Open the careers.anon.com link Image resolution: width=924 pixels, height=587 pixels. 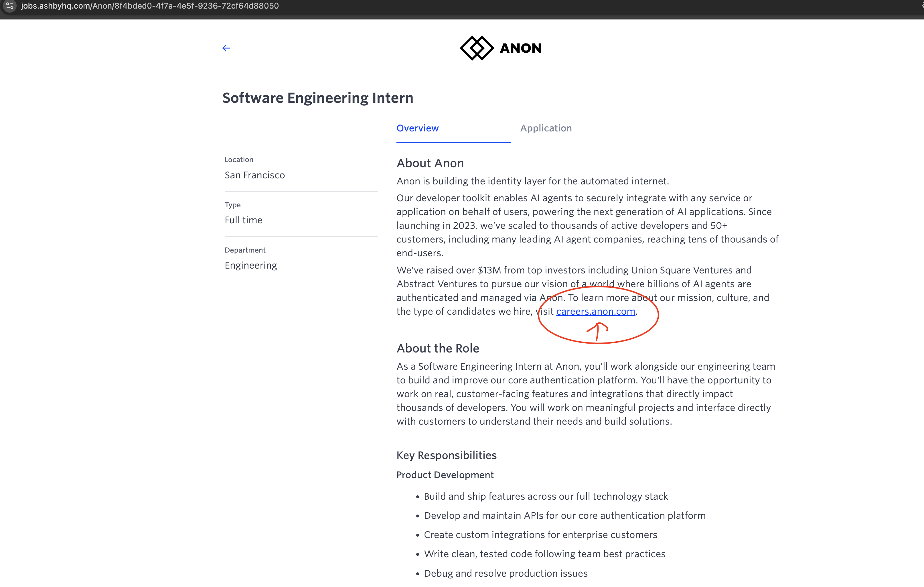596,311
